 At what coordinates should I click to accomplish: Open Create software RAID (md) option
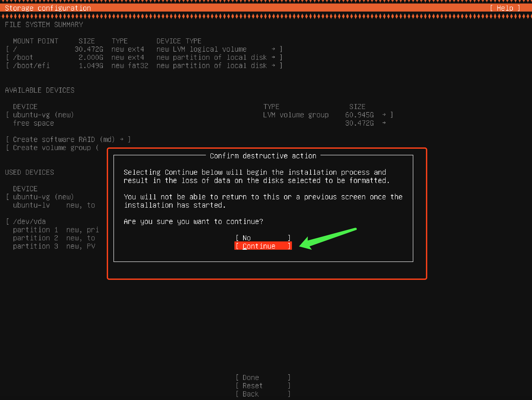pos(68,139)
